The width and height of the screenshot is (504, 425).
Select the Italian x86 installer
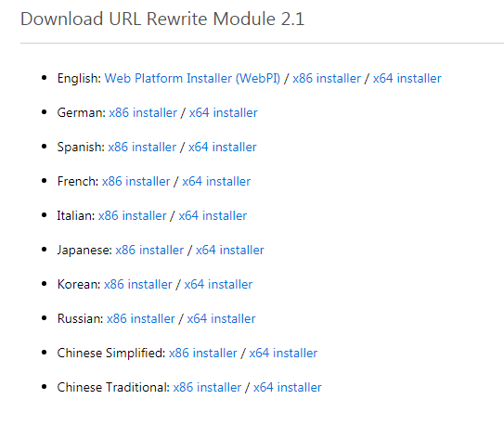pos(133,216)
